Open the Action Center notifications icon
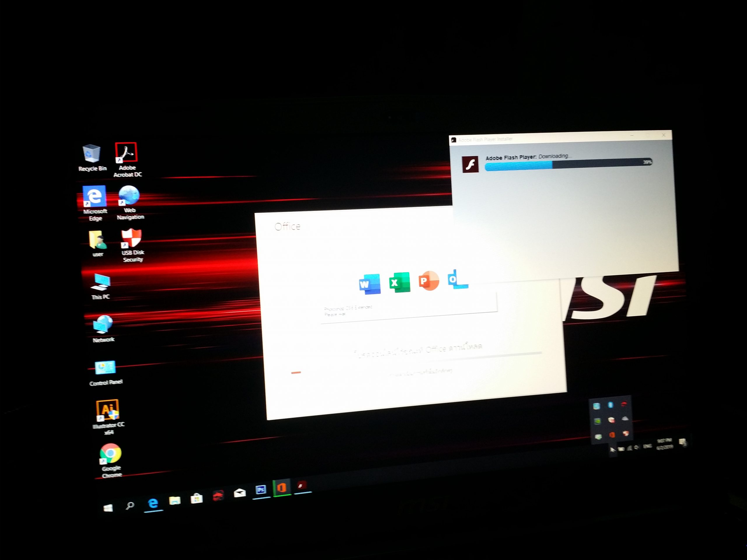 tap(683, 442)
